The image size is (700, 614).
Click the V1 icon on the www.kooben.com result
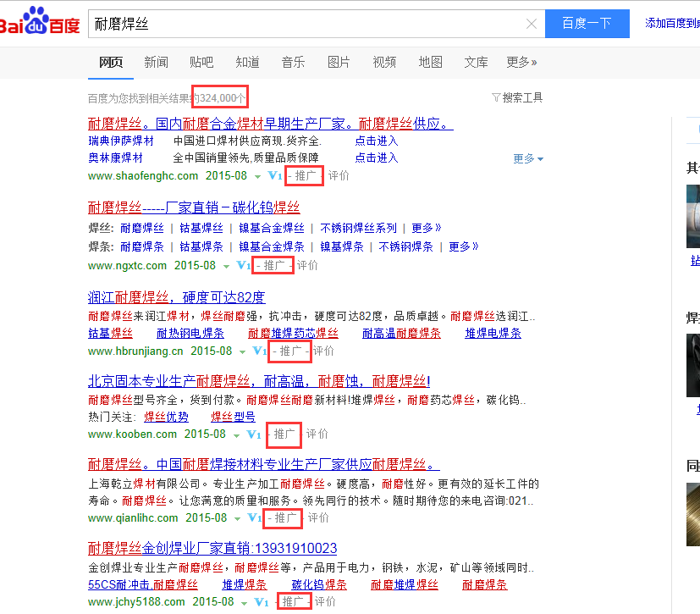(x=254, y=434)
